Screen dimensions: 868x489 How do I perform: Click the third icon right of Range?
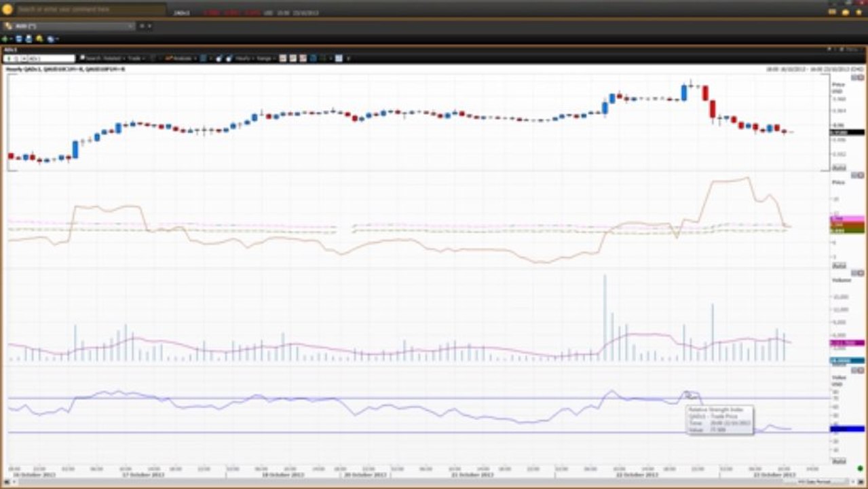pos(303,58)
